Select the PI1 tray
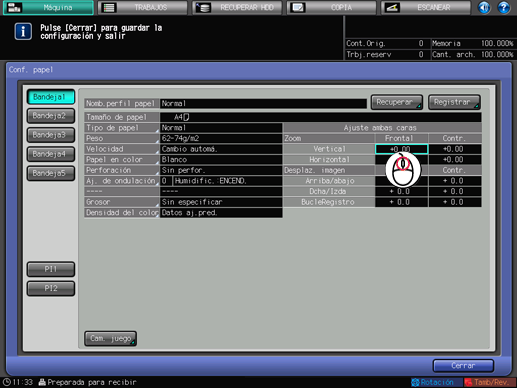 click(51, 269)
